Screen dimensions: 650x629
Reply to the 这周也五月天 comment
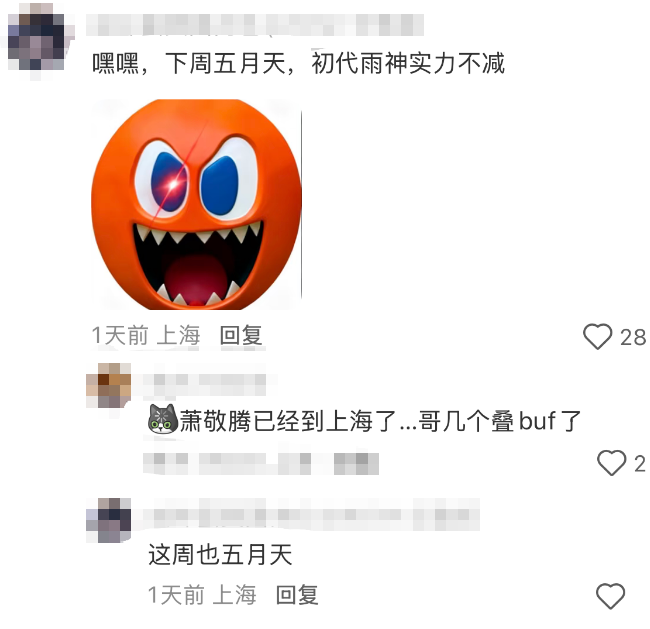[x=297, y=595]
